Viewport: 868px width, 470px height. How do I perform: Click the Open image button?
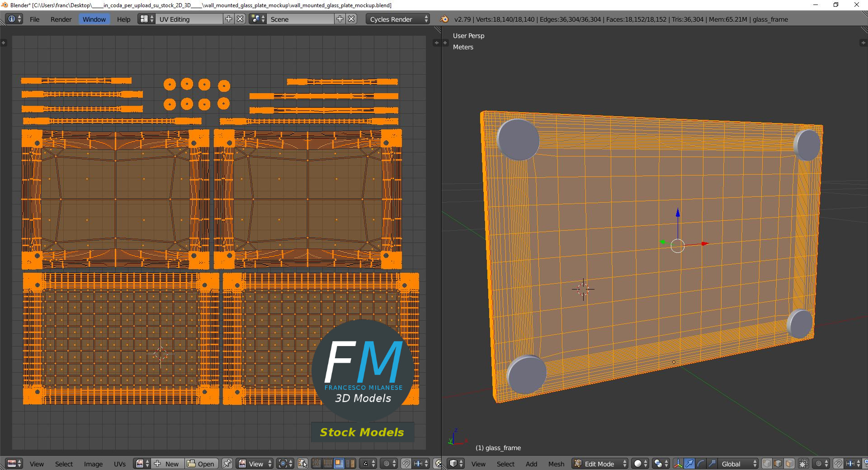(x=202, y=464)
